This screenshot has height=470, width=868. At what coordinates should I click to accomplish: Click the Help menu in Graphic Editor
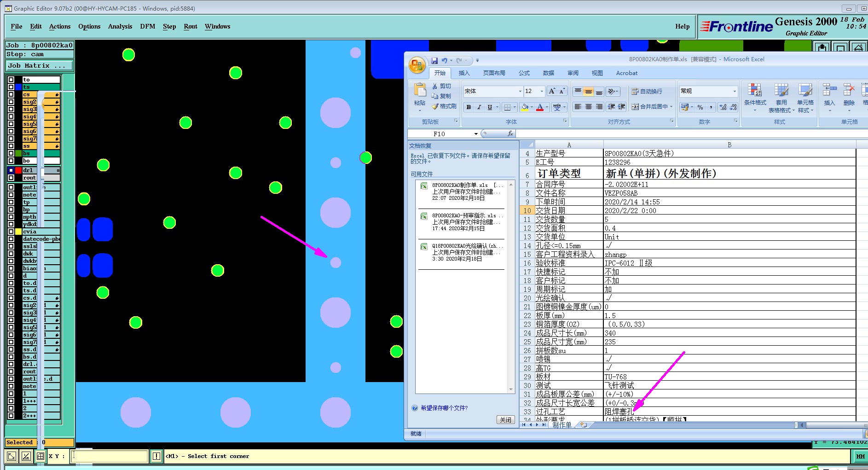683,26
